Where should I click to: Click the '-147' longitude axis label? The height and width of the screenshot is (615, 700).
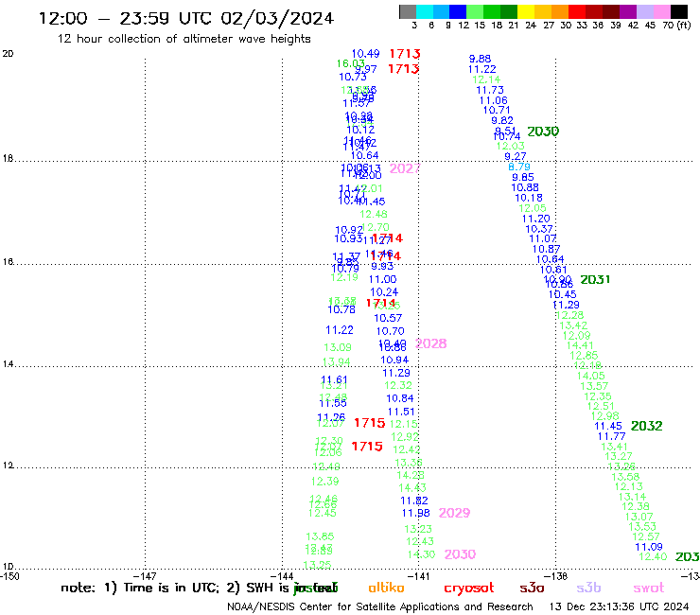145,576
